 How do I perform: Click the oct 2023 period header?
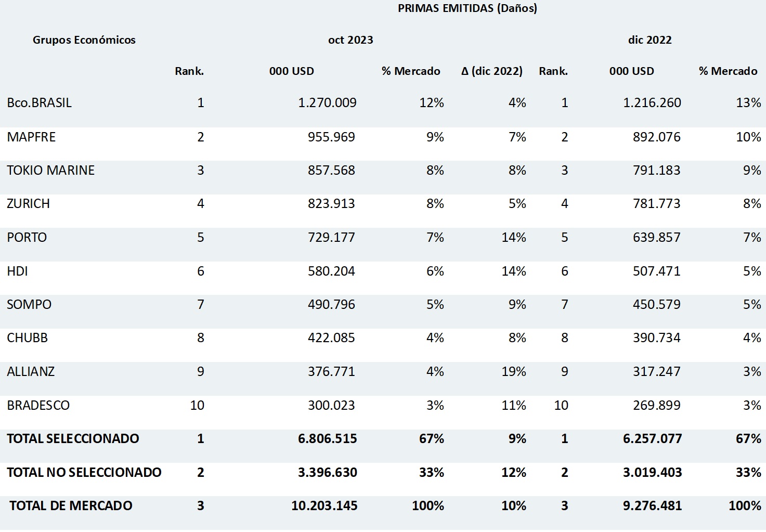point(350,40)
